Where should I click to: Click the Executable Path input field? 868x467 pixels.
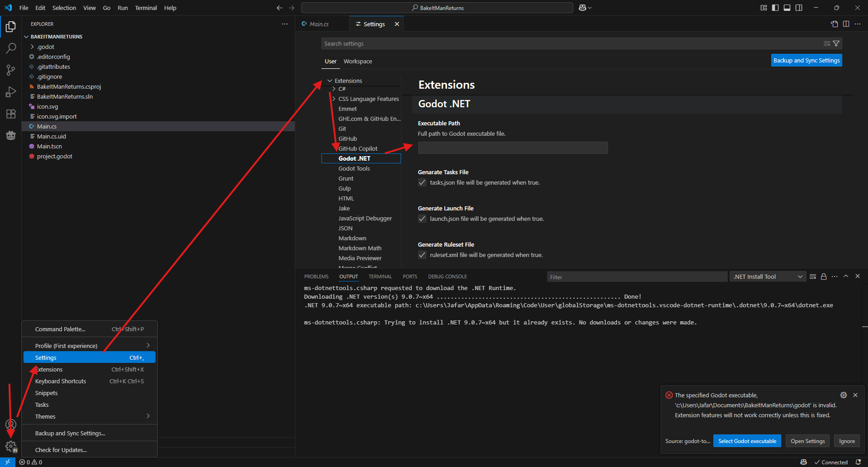[513, 148]
